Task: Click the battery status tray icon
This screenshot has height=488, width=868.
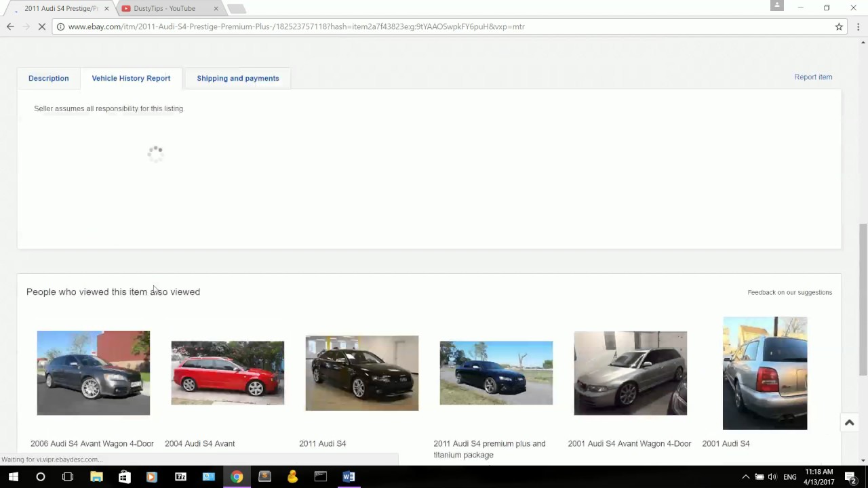Action: click(759, 476)
